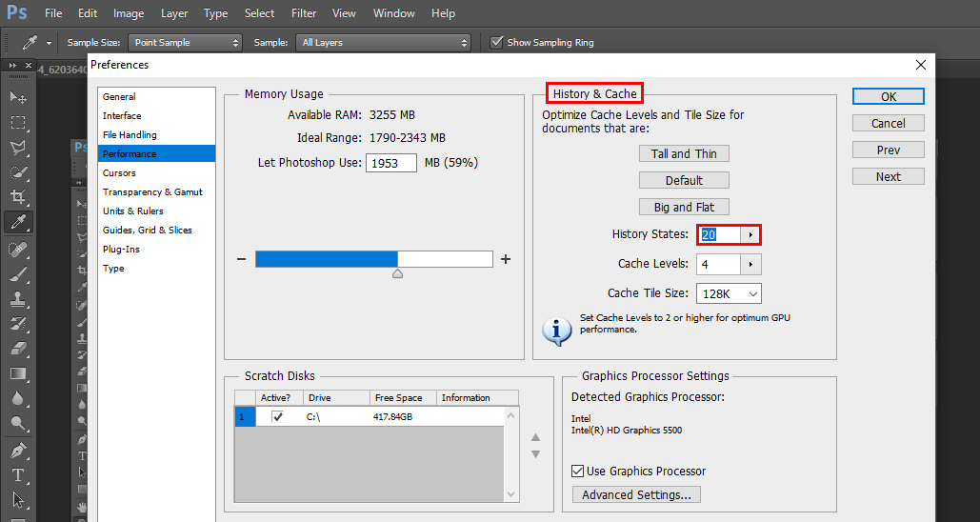The width and height of the screenshot is (980, 522).
Task: Open the Type menu
Action: tap(215, 13)
